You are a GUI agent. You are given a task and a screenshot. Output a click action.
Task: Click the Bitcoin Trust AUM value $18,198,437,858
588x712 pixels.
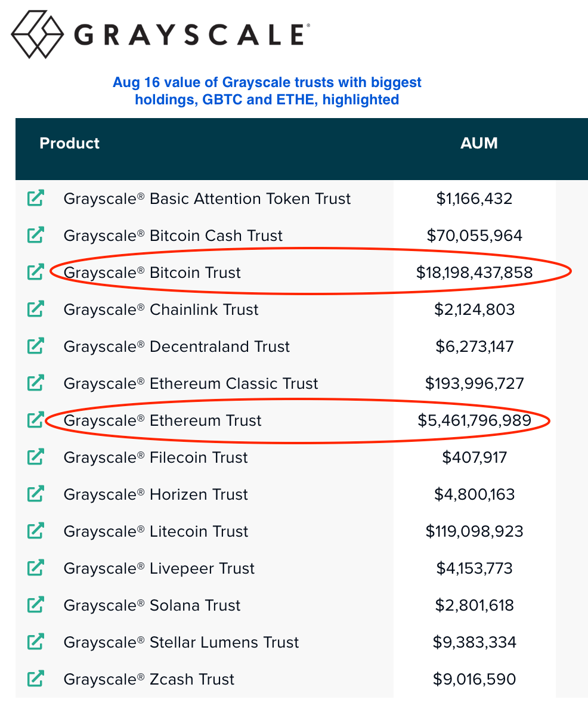pyautogui.click(x=474, y=273)
